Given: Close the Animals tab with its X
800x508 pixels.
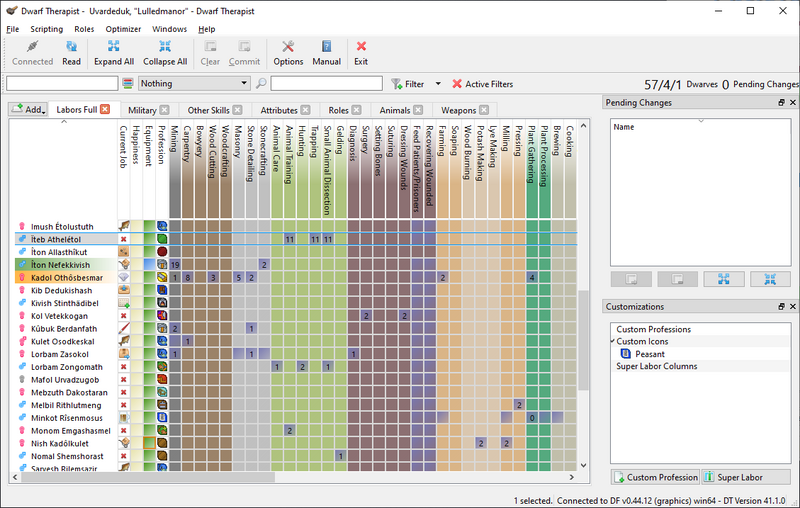Looking at the screenshot, I should (418, 110).
